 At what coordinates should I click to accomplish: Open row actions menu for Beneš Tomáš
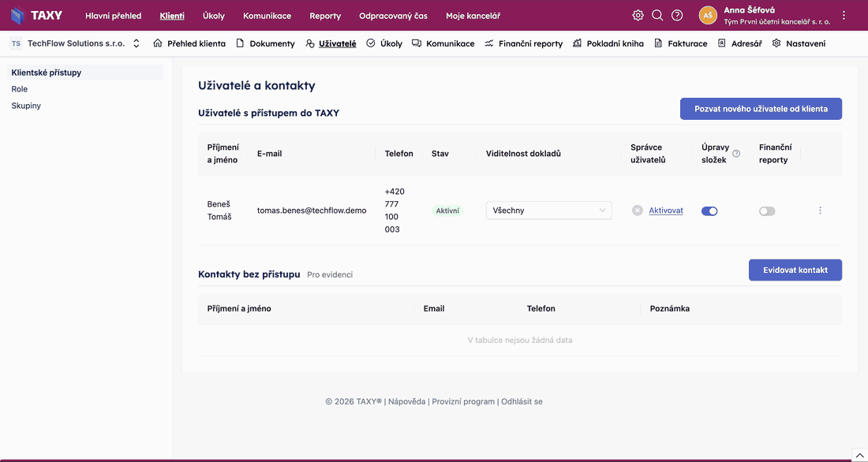[x=820, y=211]
